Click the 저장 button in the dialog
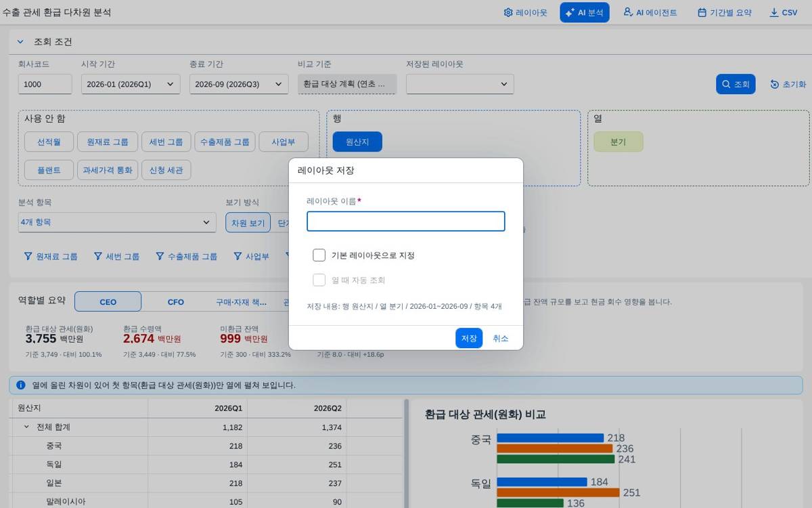 (469, 338)
